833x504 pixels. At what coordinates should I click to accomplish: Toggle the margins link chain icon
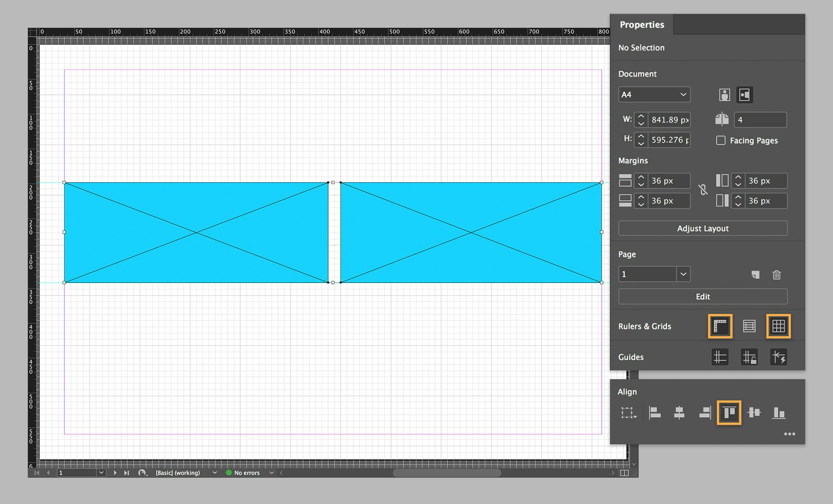pyautogui.click(x=703, y=190)
